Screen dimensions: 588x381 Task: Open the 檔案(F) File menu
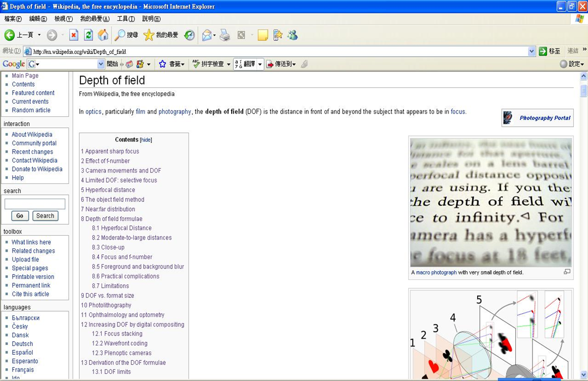13,19
